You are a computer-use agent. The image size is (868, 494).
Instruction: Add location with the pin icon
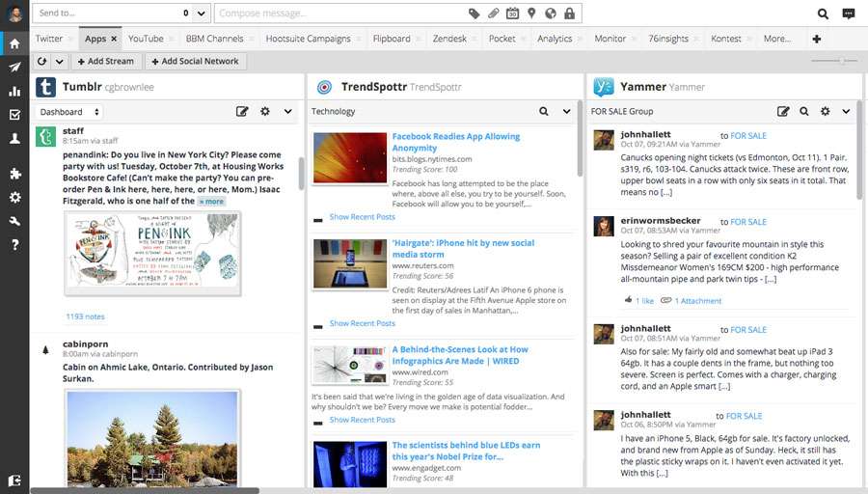531,14
